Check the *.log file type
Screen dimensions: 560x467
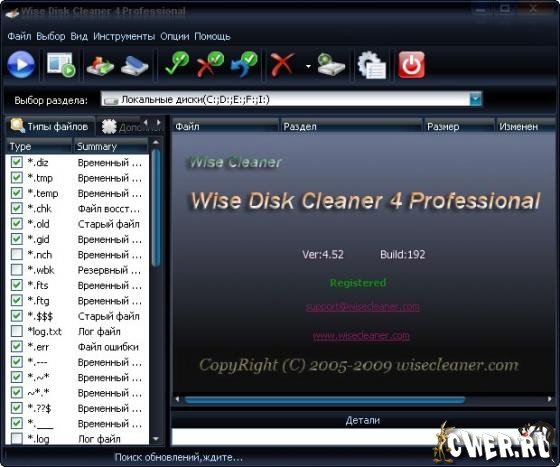(x=16, y=438)
